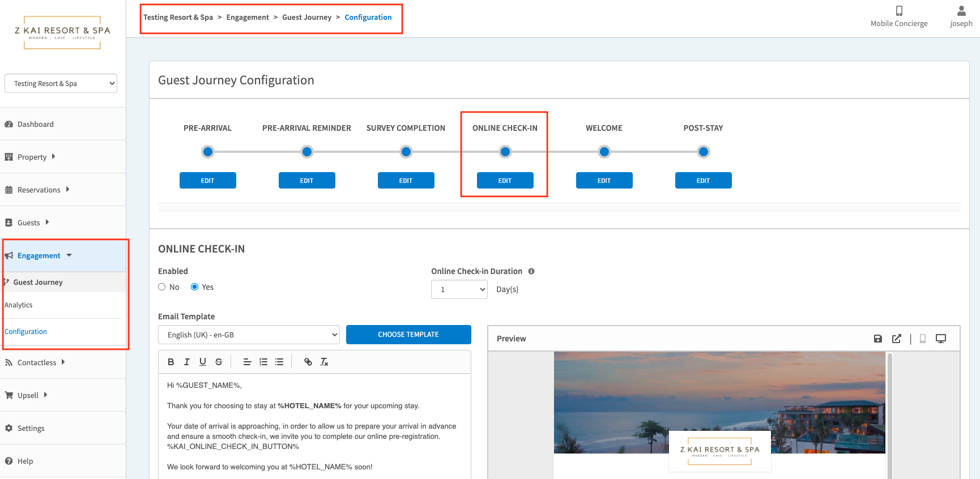The width and height of the screenshot is (980, 479).
Task: Click the PRE-ARRIVAL REMINDER timeline dot
Action: [307, 152]
